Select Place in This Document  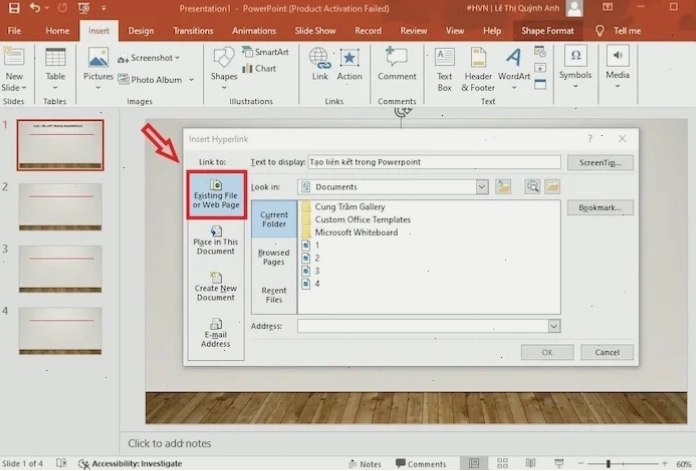coord(216,241)
